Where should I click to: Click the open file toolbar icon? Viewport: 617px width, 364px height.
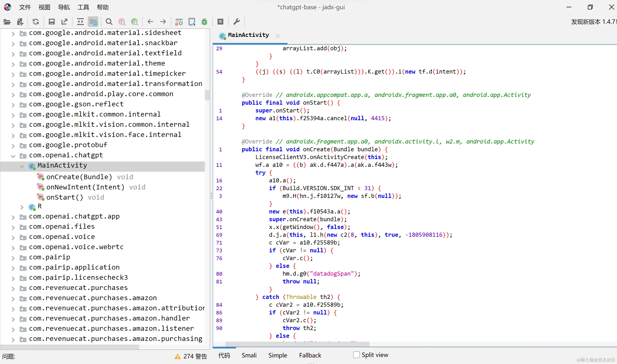point(7,22)
